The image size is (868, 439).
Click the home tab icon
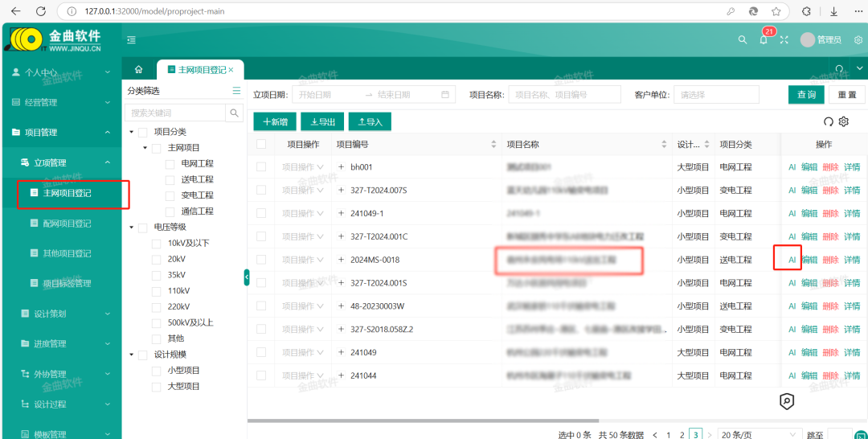(x=139, y=70)
